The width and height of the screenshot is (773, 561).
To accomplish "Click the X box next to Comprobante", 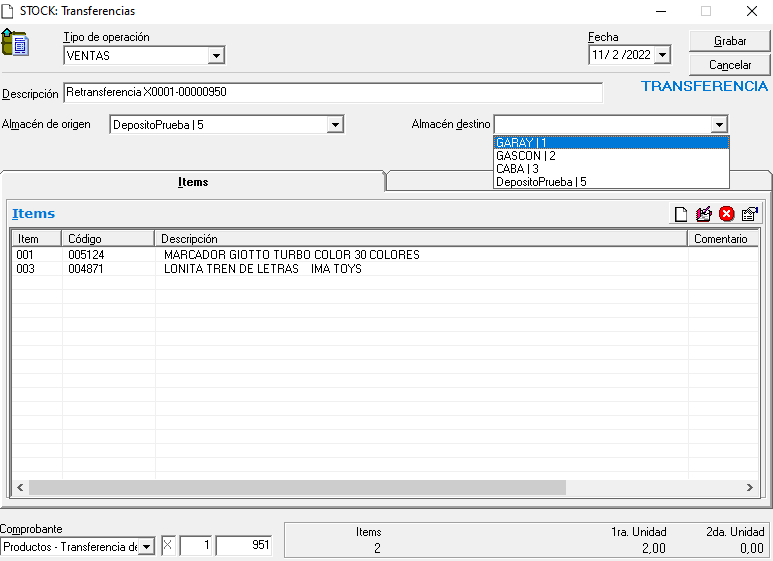I will (x=167, y=546).
